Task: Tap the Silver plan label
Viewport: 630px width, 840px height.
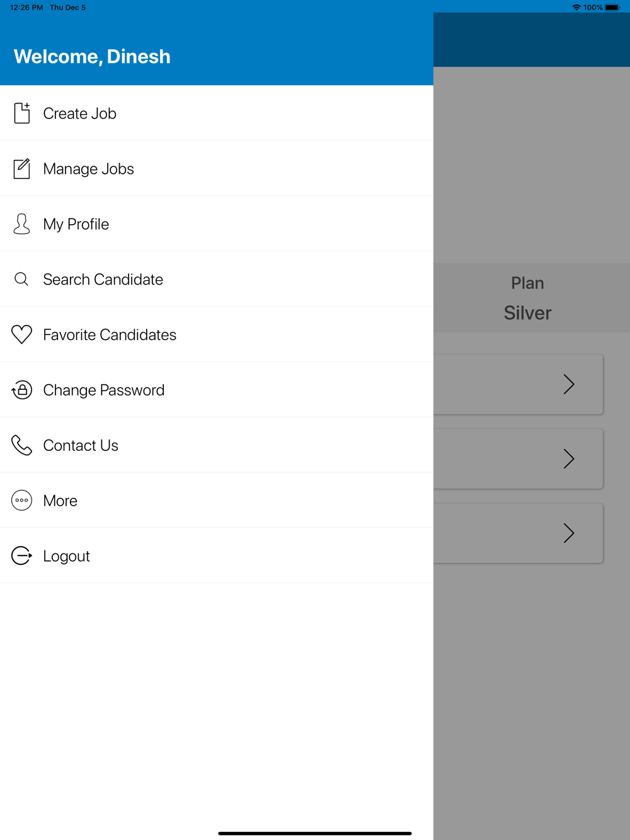Action: 527,313
